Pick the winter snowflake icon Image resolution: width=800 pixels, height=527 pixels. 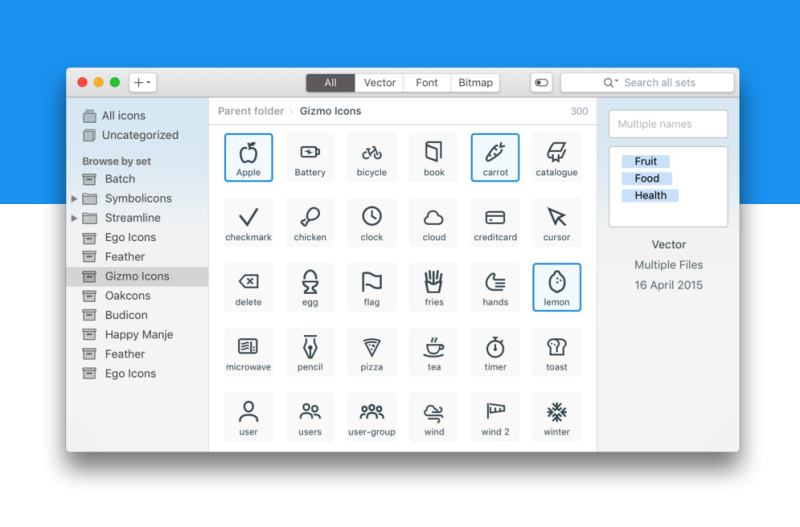point(557,416)
